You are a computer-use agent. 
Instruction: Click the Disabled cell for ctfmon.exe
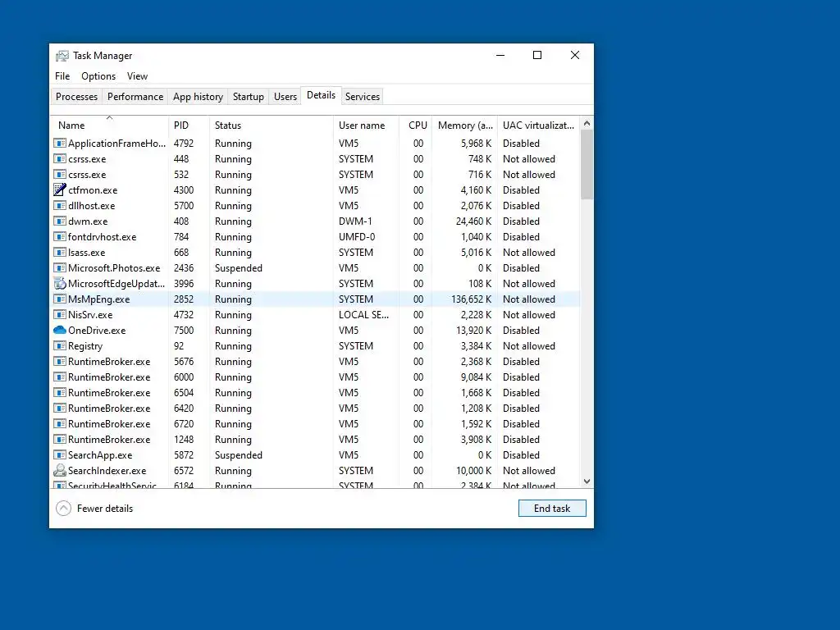tap(521, 190)
